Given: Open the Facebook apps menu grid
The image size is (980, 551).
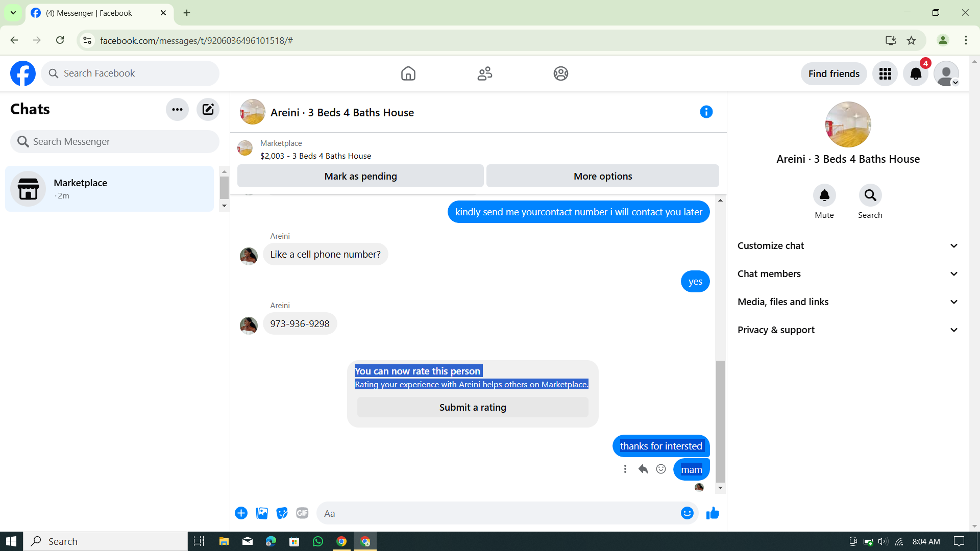Looking at the screenshot, I should [885, 73].
